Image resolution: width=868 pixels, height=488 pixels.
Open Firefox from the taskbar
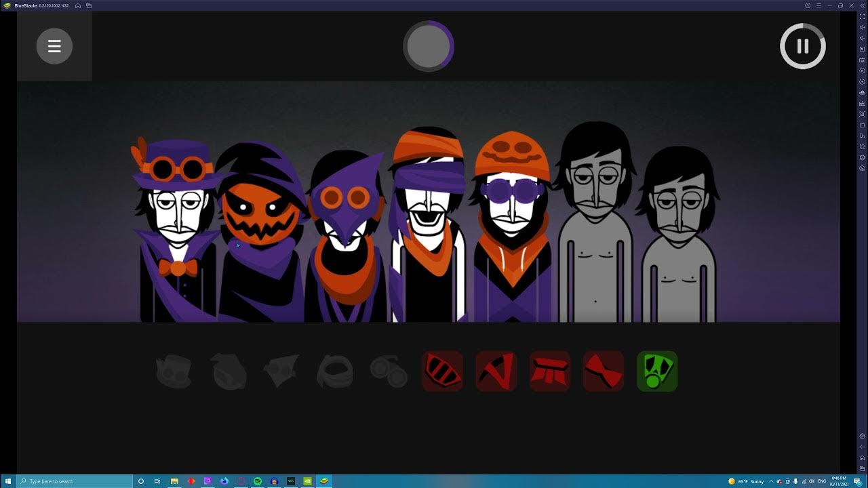[224, 481]
